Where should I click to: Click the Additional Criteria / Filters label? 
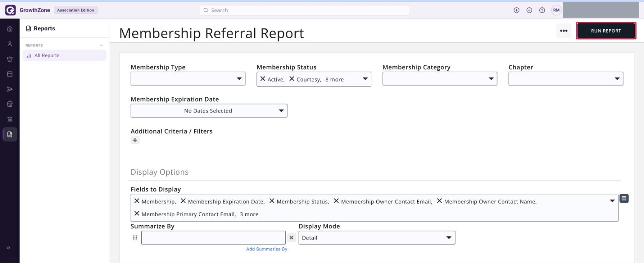coord(172,131)
